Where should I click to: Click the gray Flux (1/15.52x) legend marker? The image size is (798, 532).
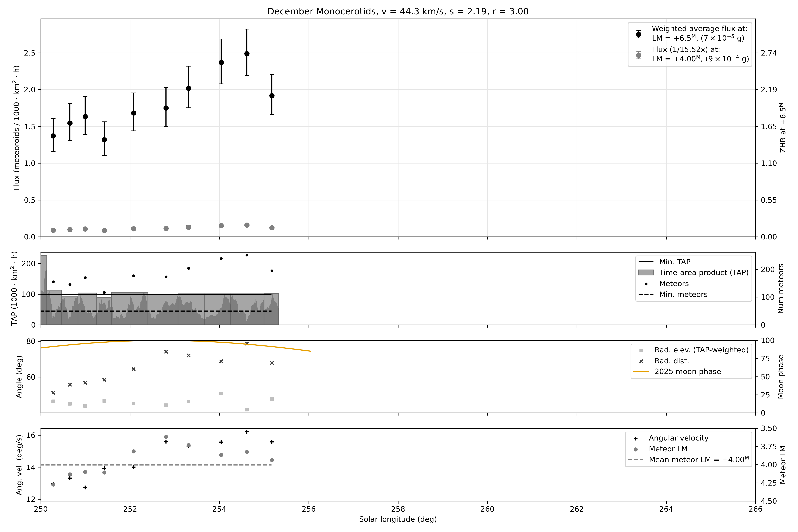pyautogui.click(x=639, y=55)
